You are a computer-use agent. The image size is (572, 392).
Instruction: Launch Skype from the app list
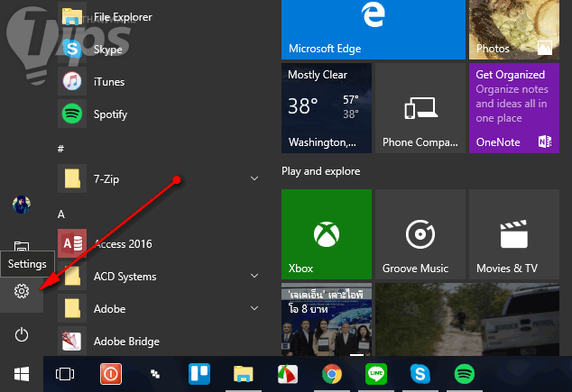click(x=159, y=49)
